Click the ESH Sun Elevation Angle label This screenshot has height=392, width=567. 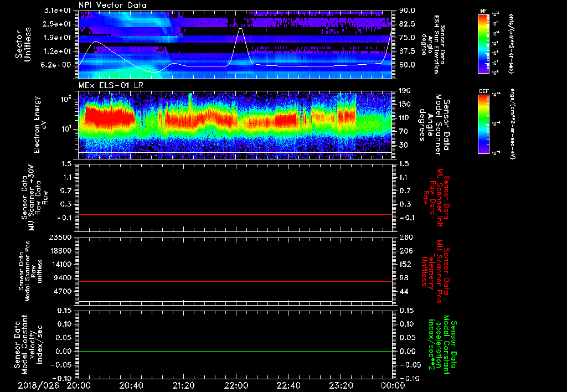pos(433,44)
